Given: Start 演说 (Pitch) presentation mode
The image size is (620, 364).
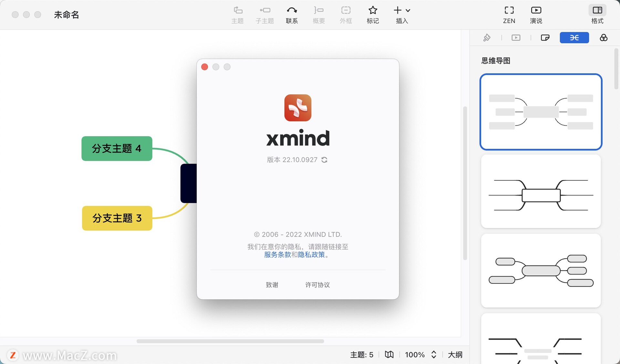Looking at the screenshot, I should click(x=536, y=15).
